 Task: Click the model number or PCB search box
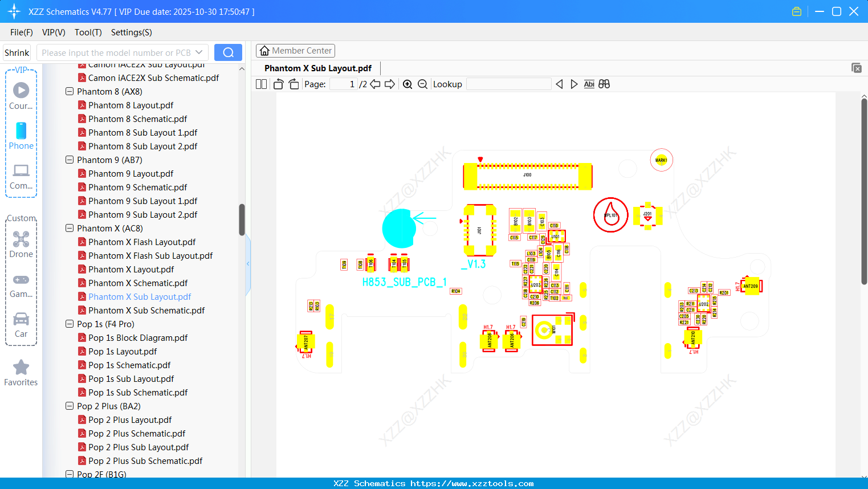coord(116,52)
